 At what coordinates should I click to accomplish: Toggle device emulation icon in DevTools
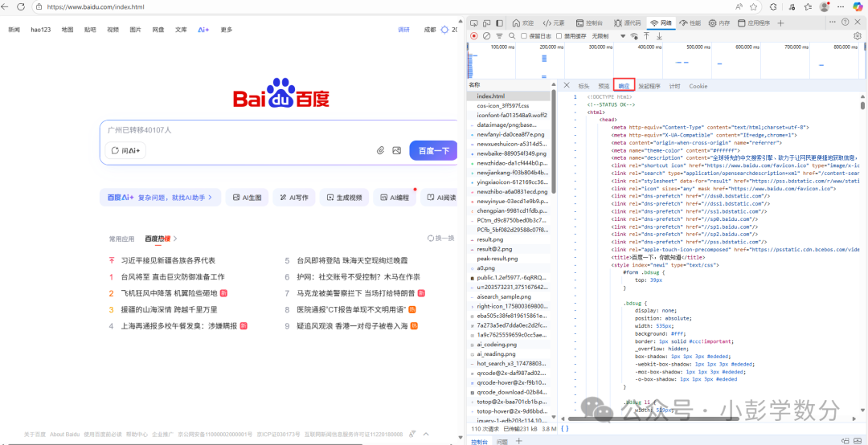point(486,22)
